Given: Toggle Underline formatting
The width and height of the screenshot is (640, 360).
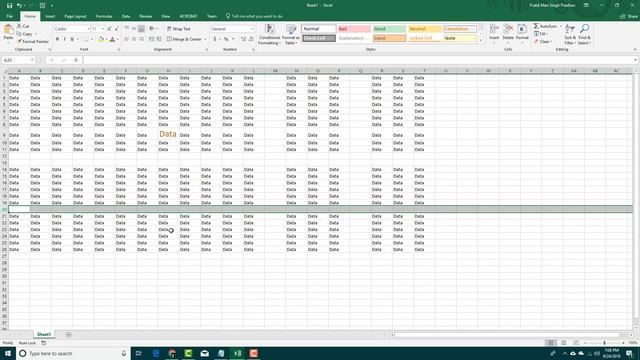Looking at the screenshot, I should (72, 39).
